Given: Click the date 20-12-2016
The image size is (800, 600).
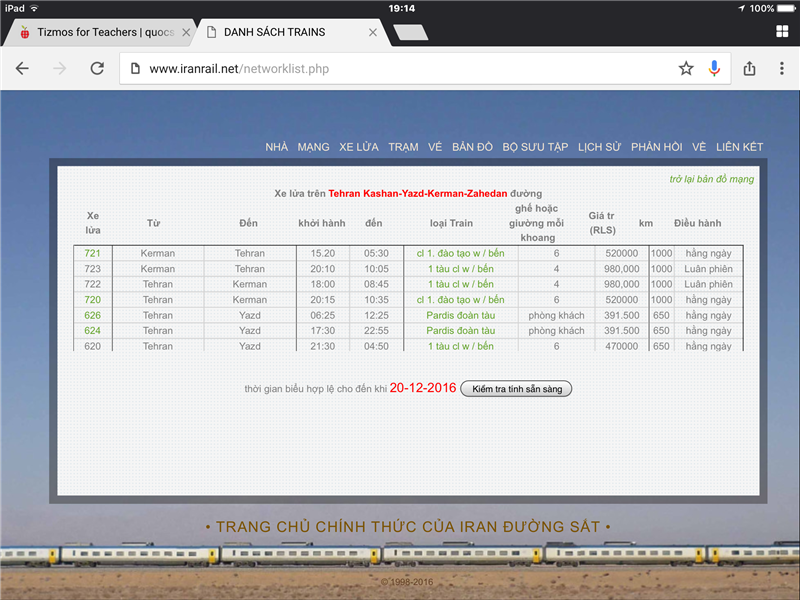Looking at the screenshot, I should (x=423, y=388).
